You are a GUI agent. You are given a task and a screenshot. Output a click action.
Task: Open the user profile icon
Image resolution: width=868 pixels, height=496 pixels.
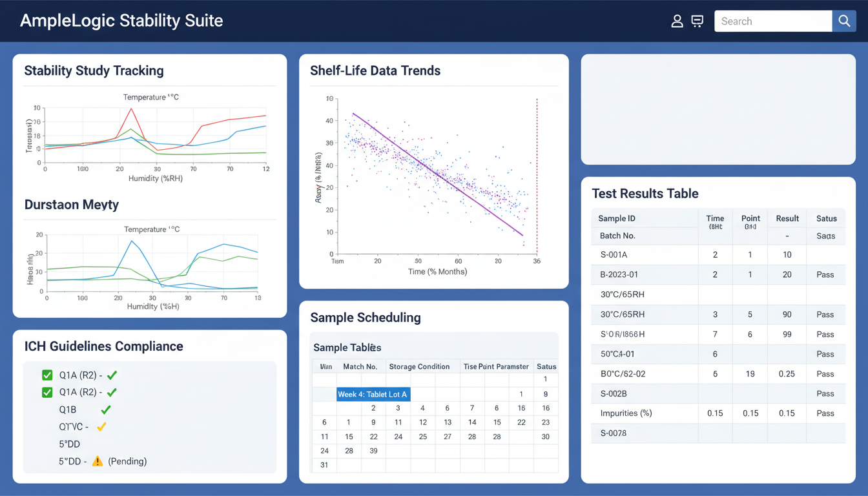677,21
